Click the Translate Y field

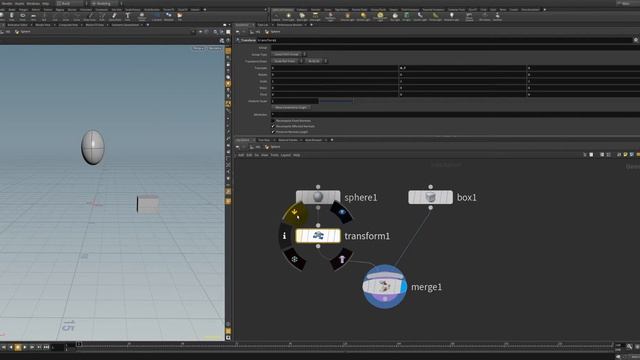click(x=462, y=68)
